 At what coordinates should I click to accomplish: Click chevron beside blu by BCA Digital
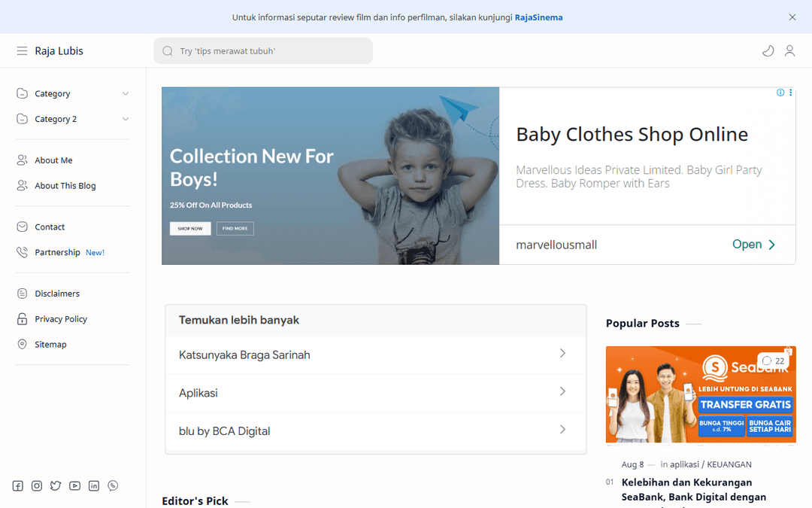562,430
